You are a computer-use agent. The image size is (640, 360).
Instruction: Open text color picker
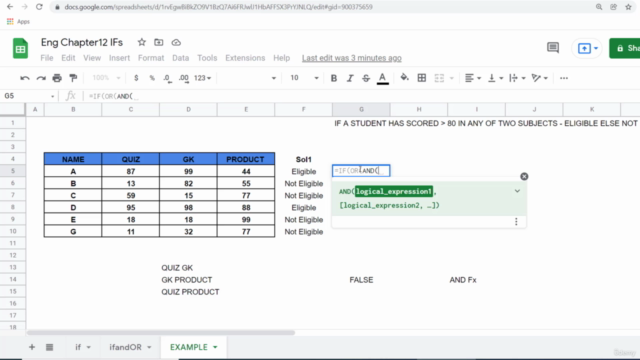pyautogui.click(x=382, y=78)
